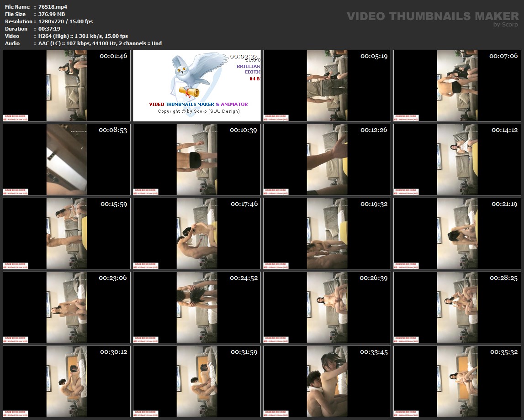The width and height of the screenshot is (524, 420).
Task: Click the VIDEO THUMBNAILS MAKER watermark title
Action: click(x=432, y=16)
